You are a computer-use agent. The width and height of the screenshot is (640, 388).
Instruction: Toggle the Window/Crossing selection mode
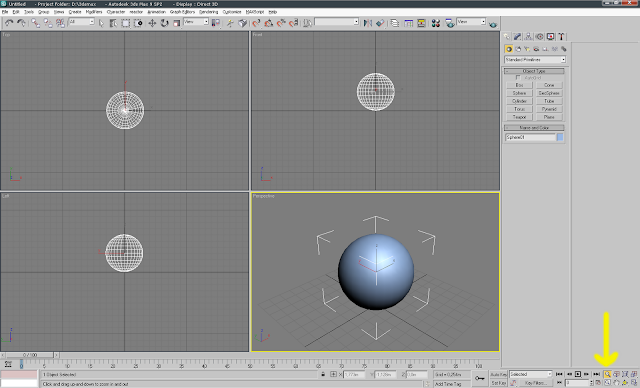[x=138, y=23]
